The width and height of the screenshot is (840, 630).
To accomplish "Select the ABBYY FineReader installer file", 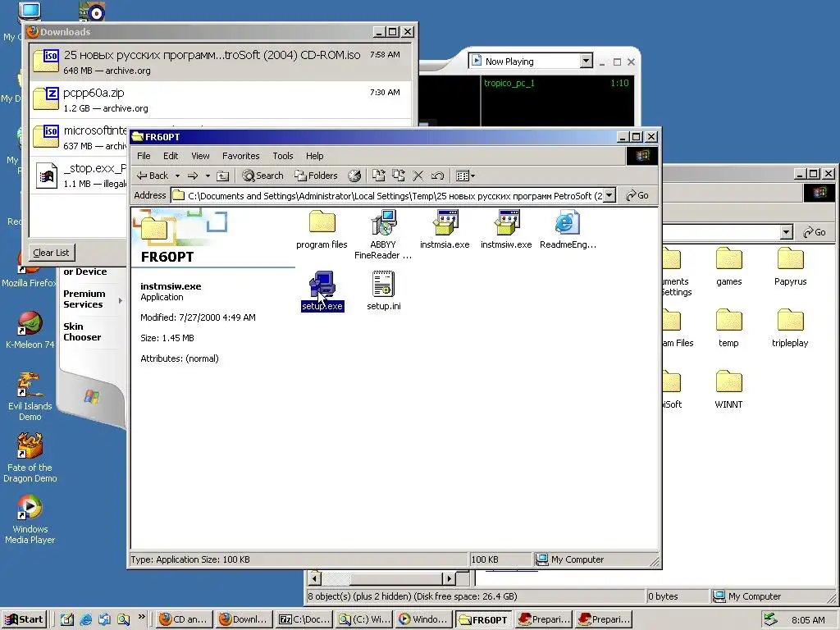I will pyautogui.click(x=382, y=234).
